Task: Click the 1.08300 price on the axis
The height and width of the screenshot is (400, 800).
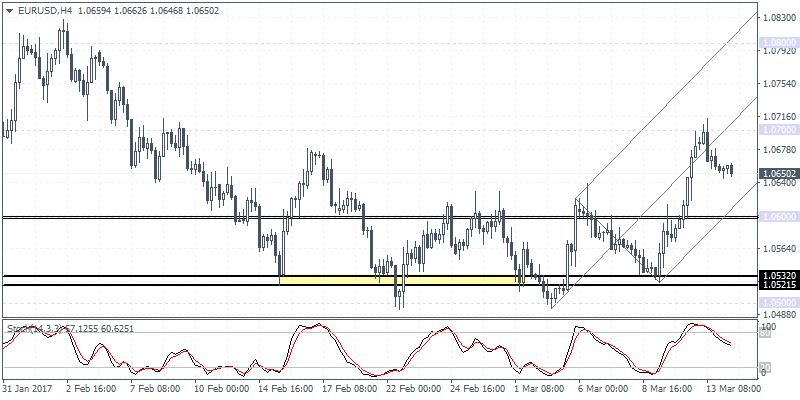Action: (777, 17)
